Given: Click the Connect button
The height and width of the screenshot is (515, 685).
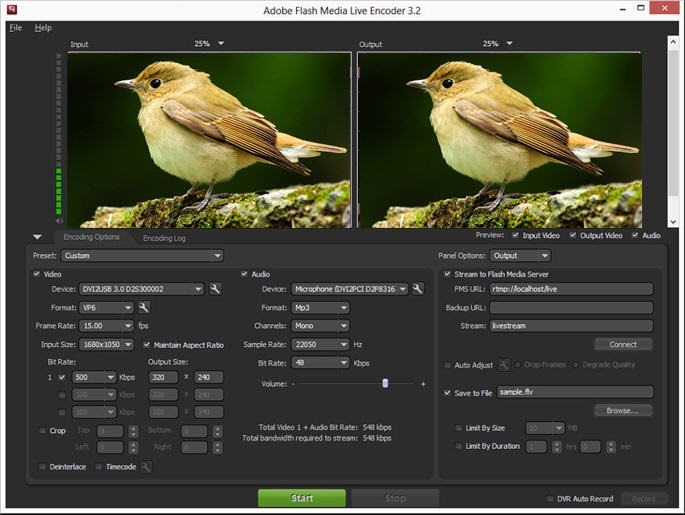Looking at the screenshot, I should click(x=623, y=344).
